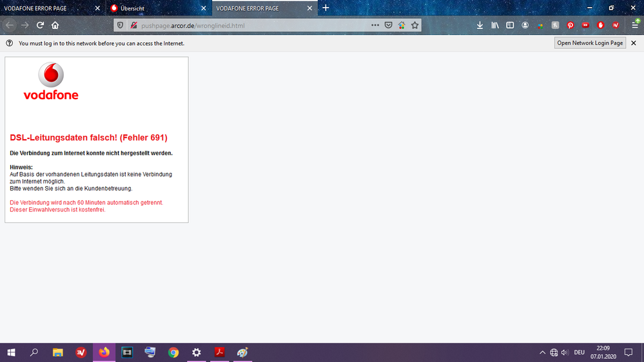The width and height of the screenshot is (644, 362).
Task: Open the page actions three-dots menu
Action: click(375, 25)
